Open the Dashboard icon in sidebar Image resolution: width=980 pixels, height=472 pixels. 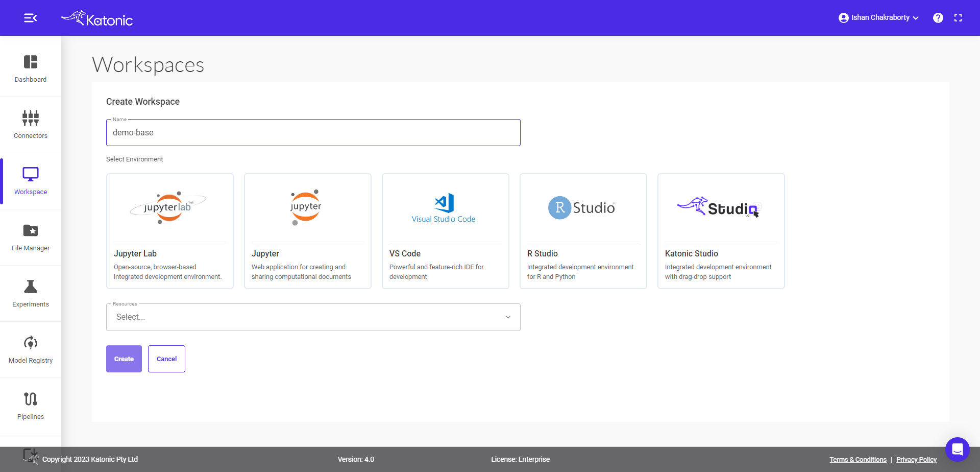click(31, 62)
